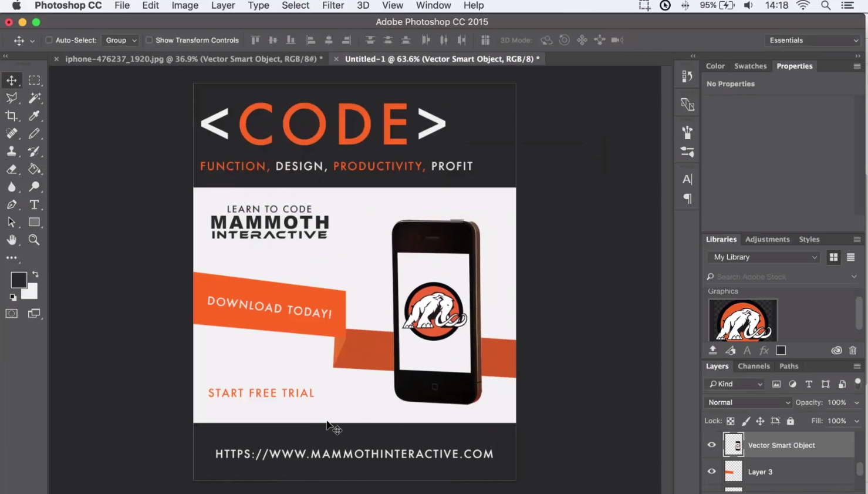
Task: Select the Healing Brush tool
Action: tap(12, 133)
